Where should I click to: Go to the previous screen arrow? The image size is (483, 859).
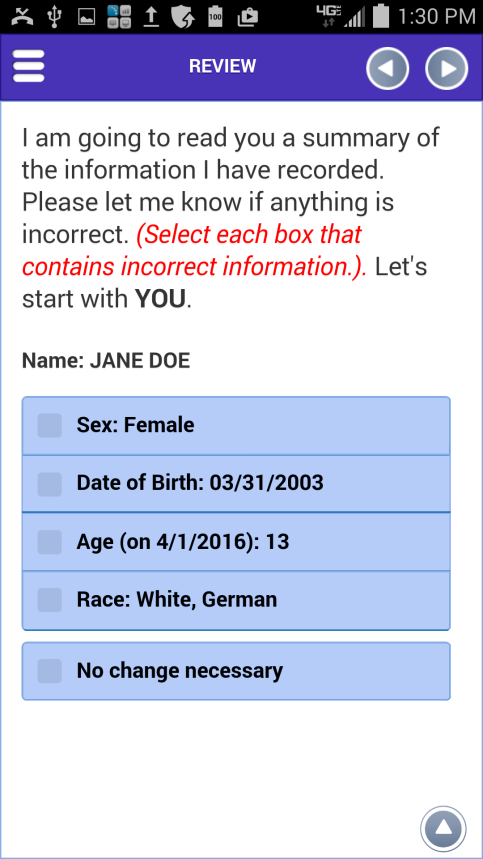(388, 68)
